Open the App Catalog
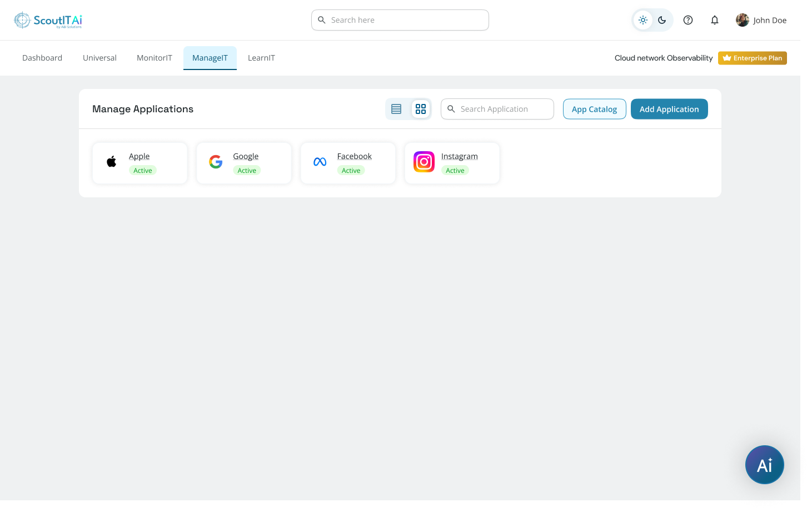 pyautogui.click(x=594, y=109)
